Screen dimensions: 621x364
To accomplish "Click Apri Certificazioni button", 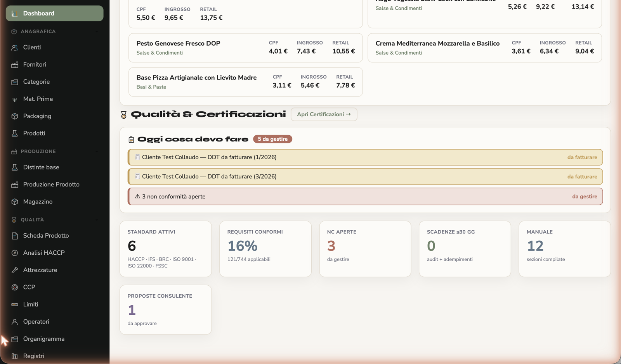I will [324, 114].
